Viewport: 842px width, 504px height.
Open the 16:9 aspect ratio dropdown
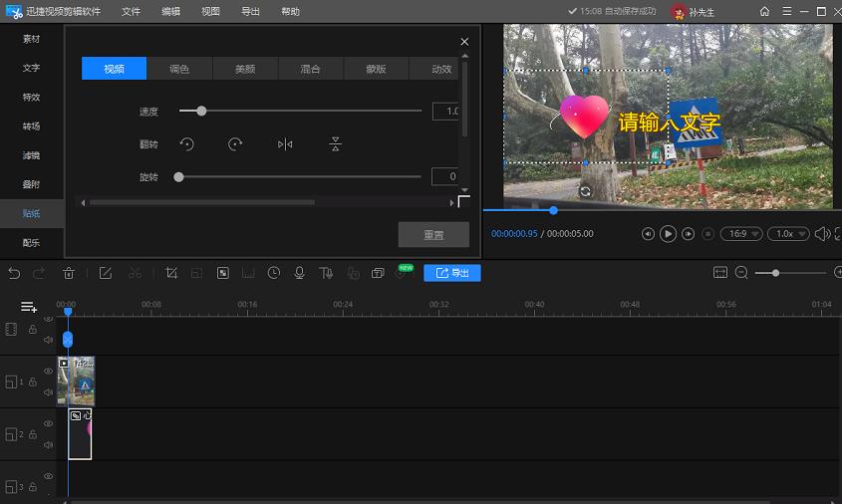pyautogui.click(x=743, y=234)
